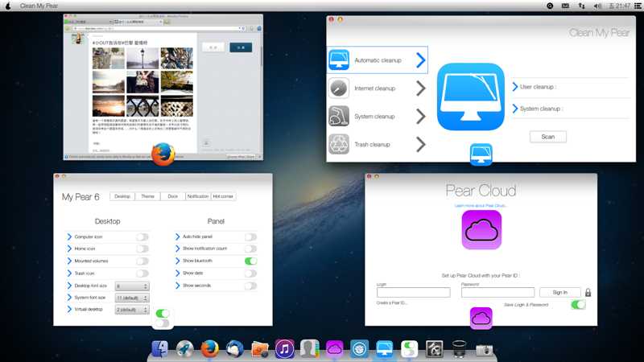Click the large Clean My Pear monitor logo
This screenshot has height=362, width=644.
pyautogui.click(x=471, y=97)
